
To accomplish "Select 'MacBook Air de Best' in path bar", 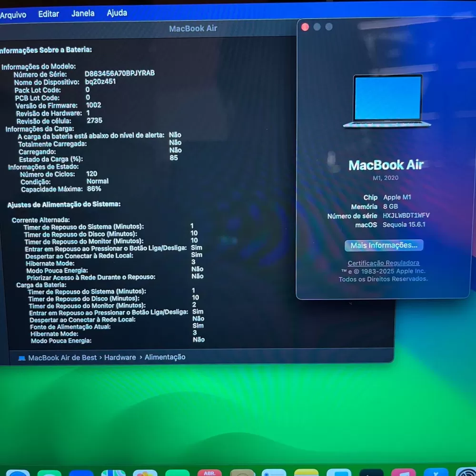I will click(62, 357).
